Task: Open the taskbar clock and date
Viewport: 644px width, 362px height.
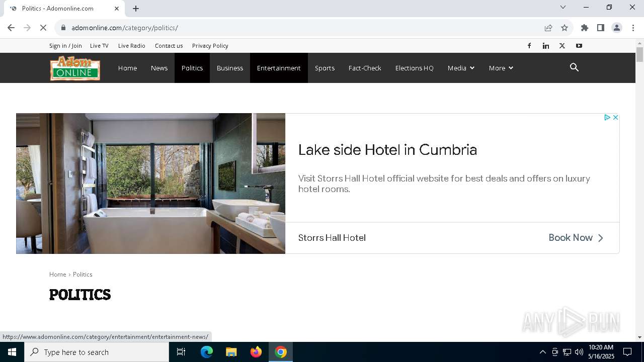Action: [601, 352]
